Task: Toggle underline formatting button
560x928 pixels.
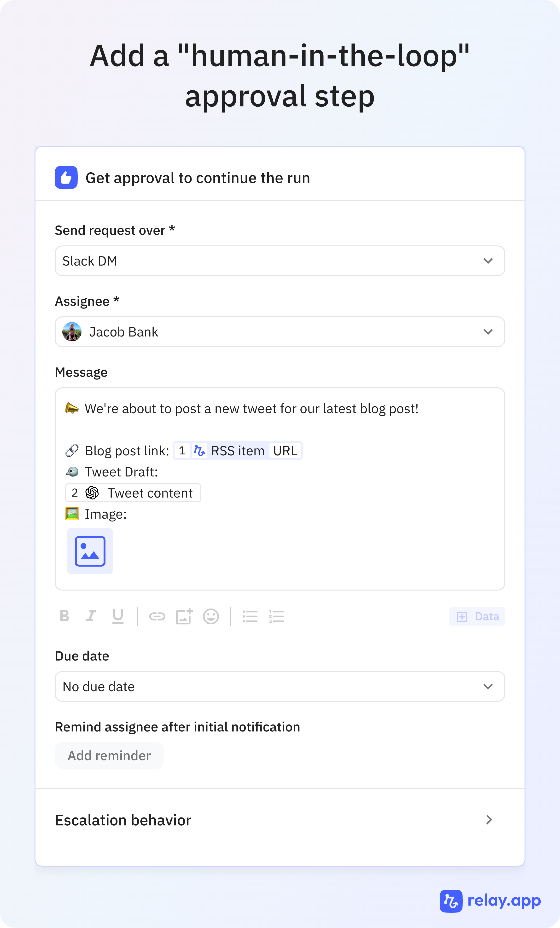Action: tap(118, 616)
